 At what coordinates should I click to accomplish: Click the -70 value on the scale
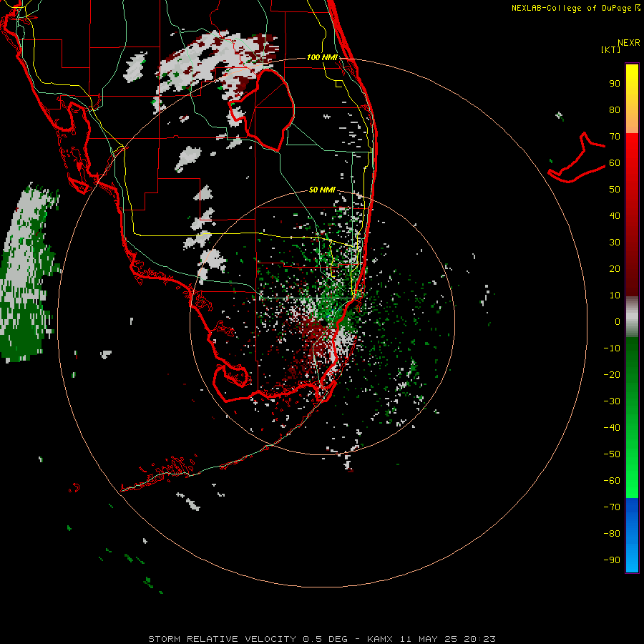(x=612, y=507)
